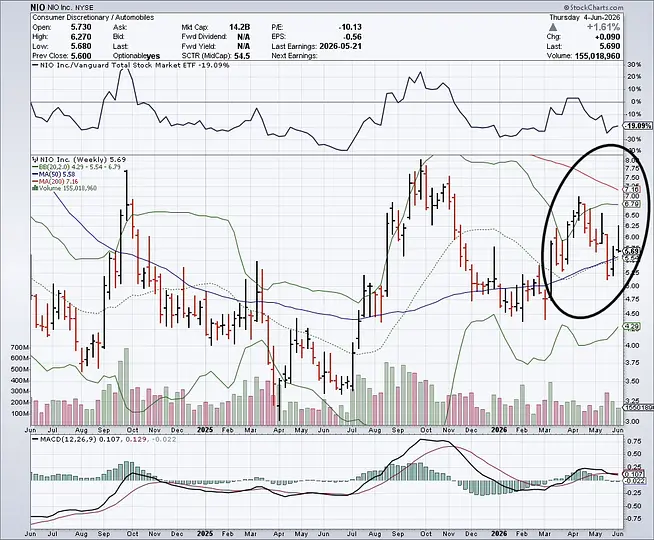Click the StockCharts.com copyright label
The width and height of the screenshot is (654, 540).
click(x=593, y=8)
